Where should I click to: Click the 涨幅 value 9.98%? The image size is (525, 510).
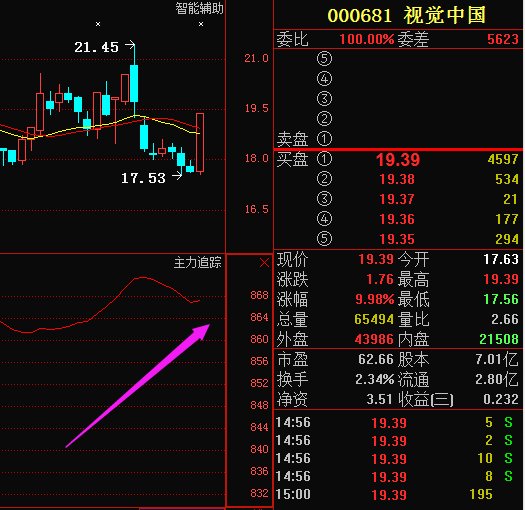(x=375, y=299)
